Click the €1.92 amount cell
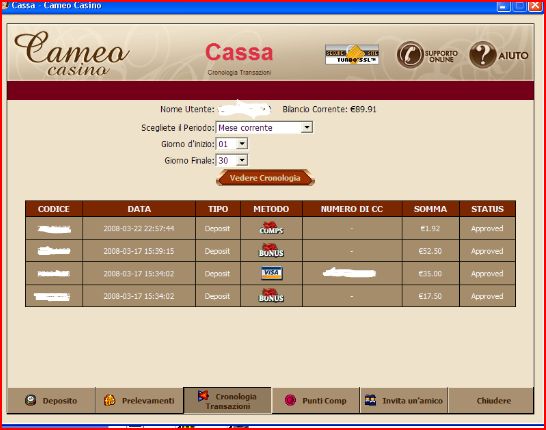 pos(430,228)
